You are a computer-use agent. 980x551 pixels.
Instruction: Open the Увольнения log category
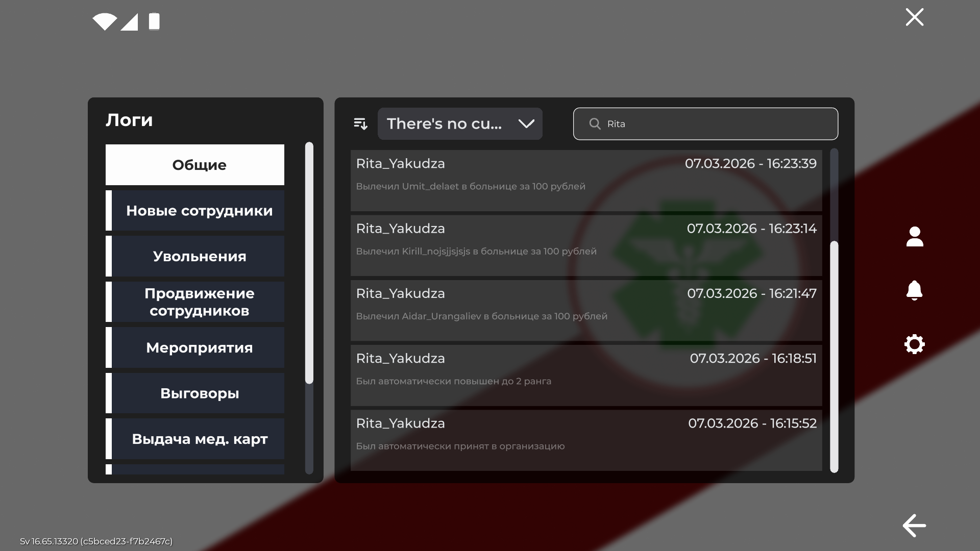click(x=195, y=256)
